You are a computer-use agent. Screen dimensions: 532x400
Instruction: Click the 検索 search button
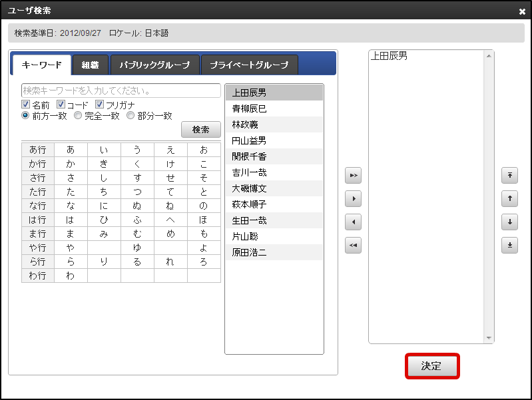click(x=201, y=129)
